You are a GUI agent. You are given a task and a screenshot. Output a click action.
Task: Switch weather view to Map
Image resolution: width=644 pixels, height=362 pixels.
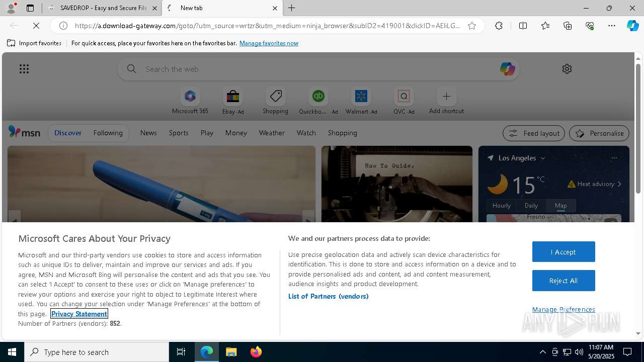click(x=561, y=205)
